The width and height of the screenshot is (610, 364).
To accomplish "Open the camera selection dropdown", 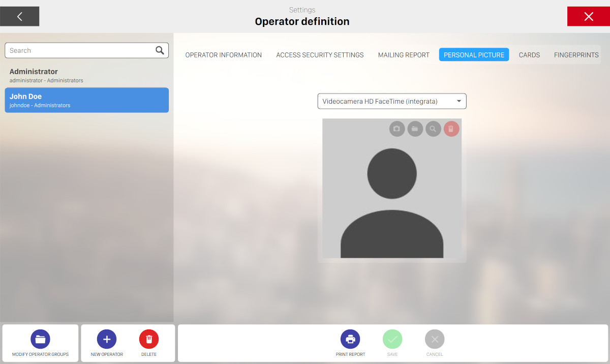I will point(392,101).
